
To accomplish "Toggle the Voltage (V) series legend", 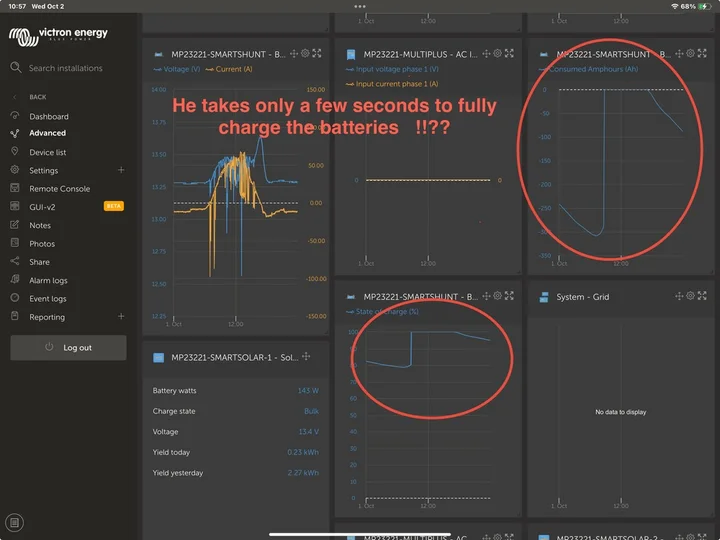I will [177, 69].
